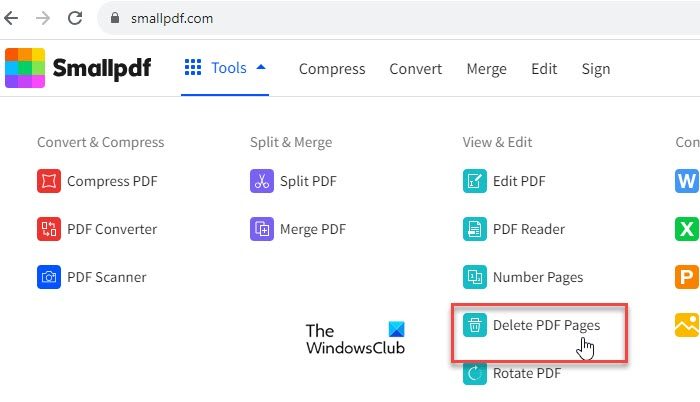Click Edit in the top navigation

[544, 69]
